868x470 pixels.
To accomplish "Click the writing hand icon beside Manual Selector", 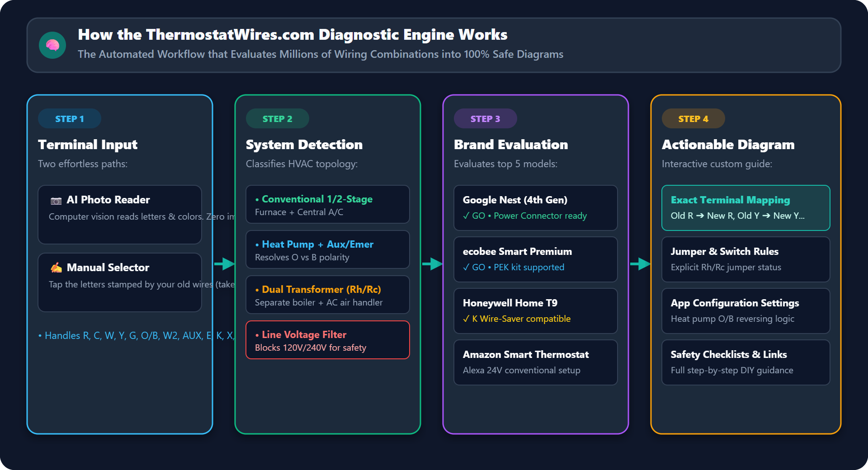I will coord(56,268).
